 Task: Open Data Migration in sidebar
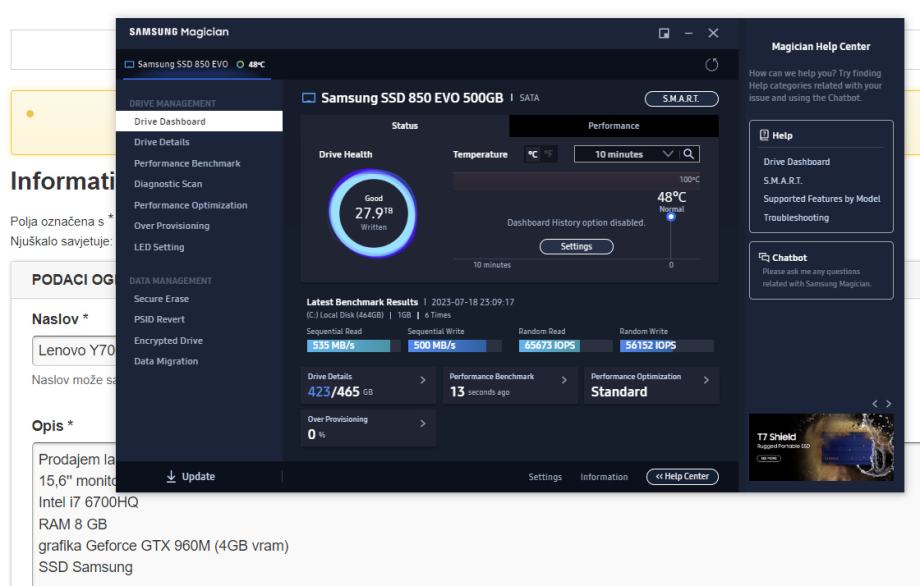[166, 361]
